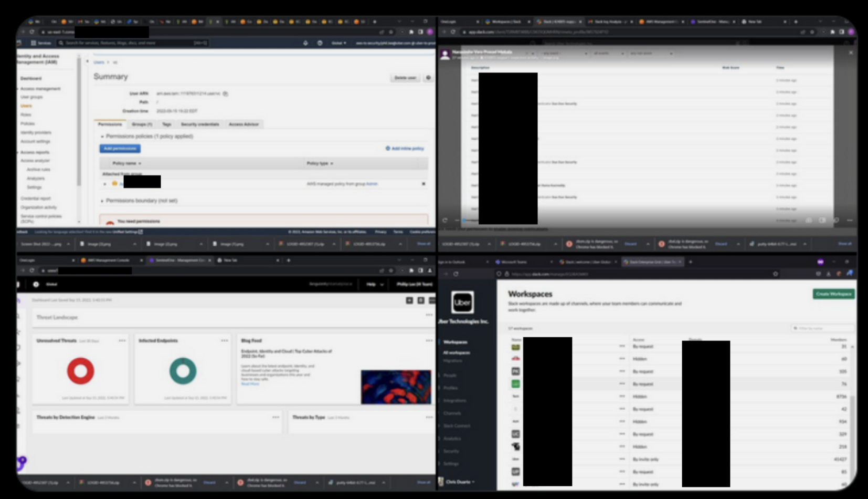Open the Tags tab in IAM user summary

pos(167,124)
